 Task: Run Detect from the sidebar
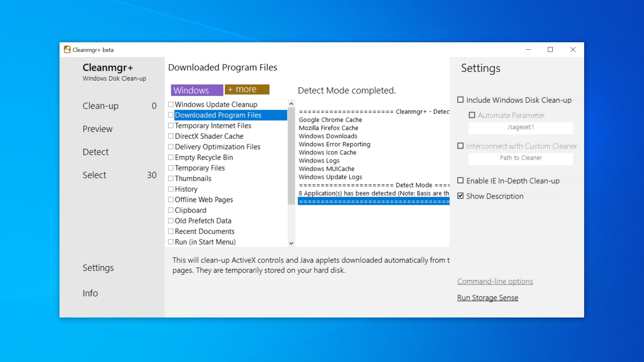[95, 152]
